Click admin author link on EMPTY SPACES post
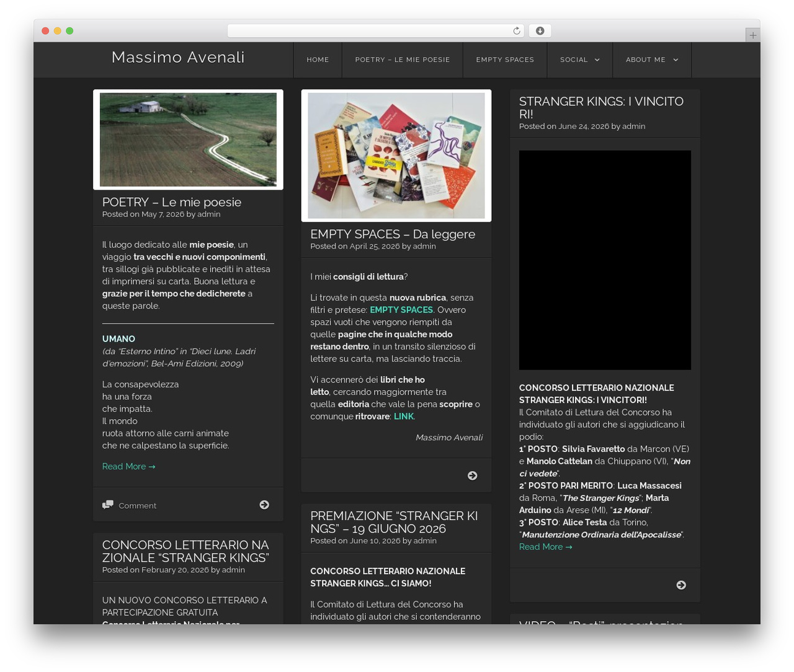The height and width of the screenshot is (672, 794). pos(424,247)
